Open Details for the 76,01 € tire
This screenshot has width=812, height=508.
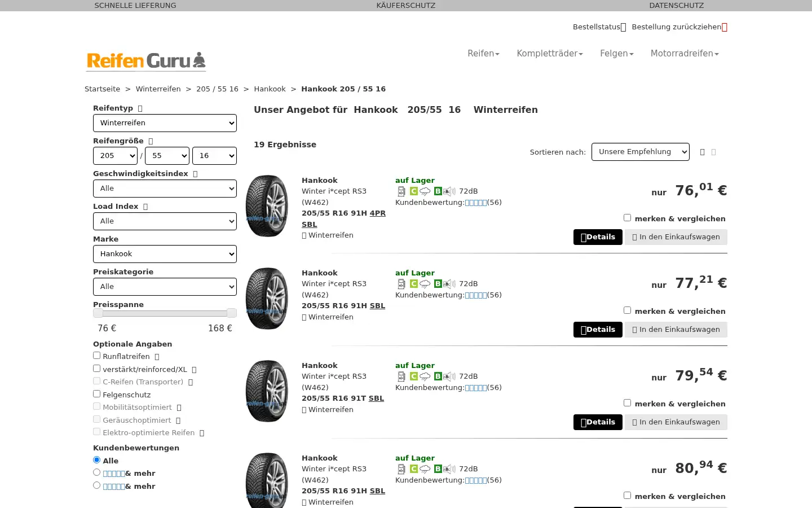598,237
